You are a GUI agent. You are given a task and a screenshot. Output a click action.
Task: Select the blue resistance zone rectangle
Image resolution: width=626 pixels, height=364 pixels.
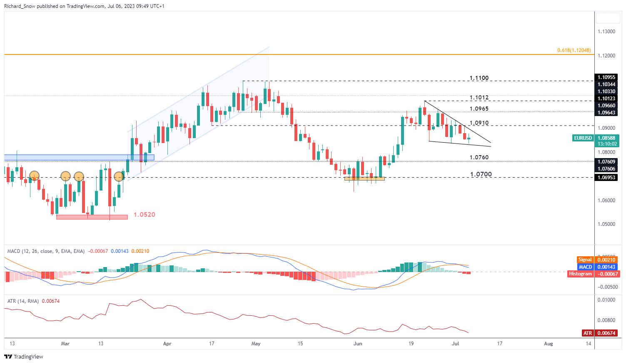tap(79, 157)
